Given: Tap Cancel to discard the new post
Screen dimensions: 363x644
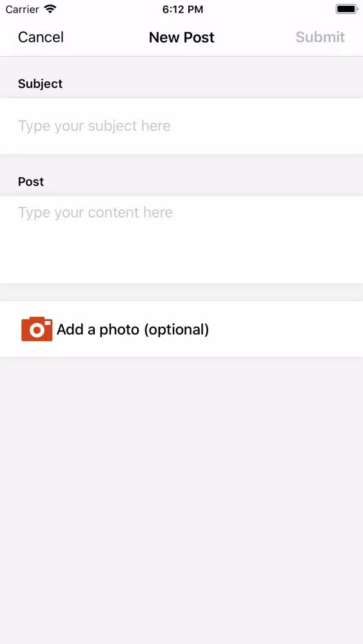Looking at the screenshot, I should pyautogui.click(x=41, y=37).
